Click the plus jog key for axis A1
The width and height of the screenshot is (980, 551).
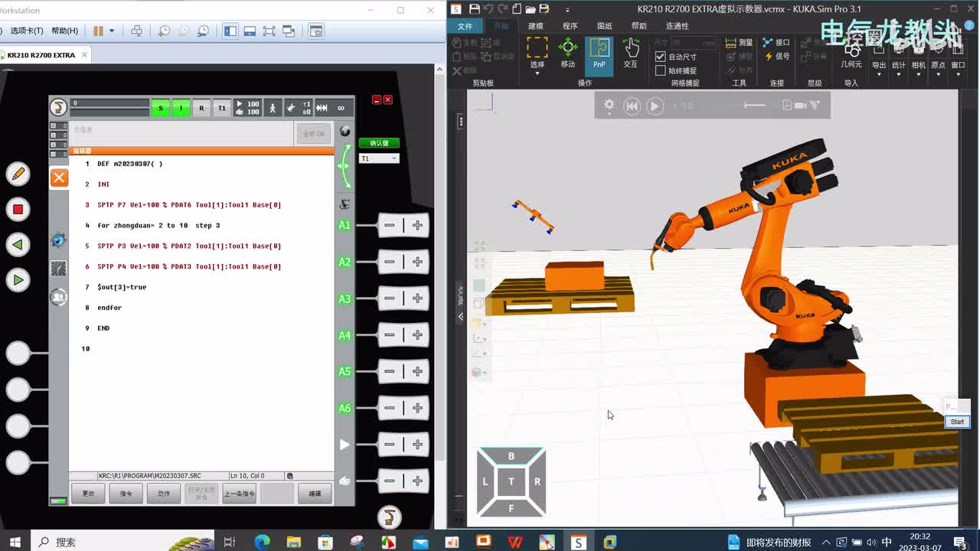[x=417, y=225]
